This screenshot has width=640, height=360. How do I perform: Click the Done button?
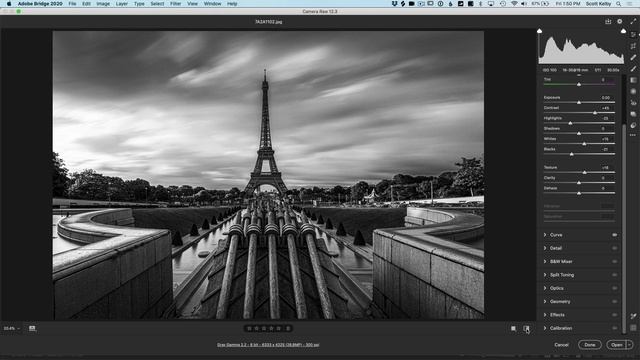point(590,345)
